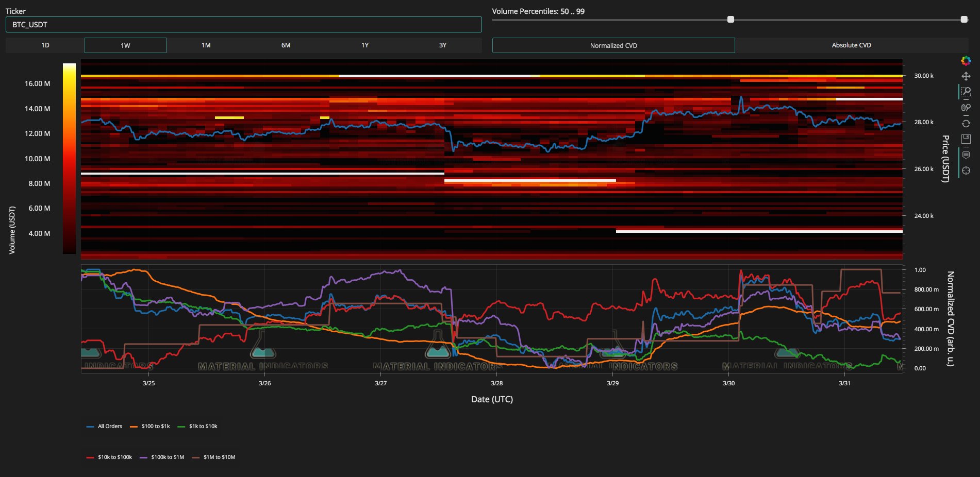Toggle the Crosshair tool

point(966,171)
